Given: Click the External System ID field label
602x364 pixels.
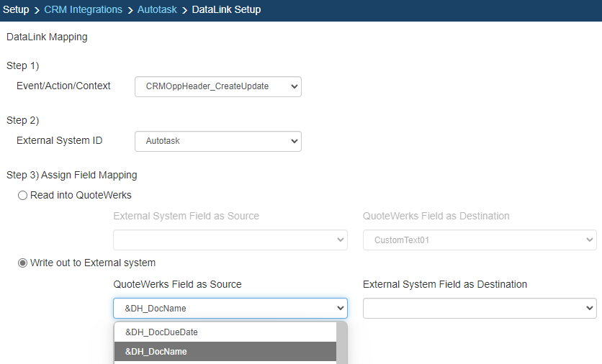Looking at the screenshot, I should tap(59, 140).
